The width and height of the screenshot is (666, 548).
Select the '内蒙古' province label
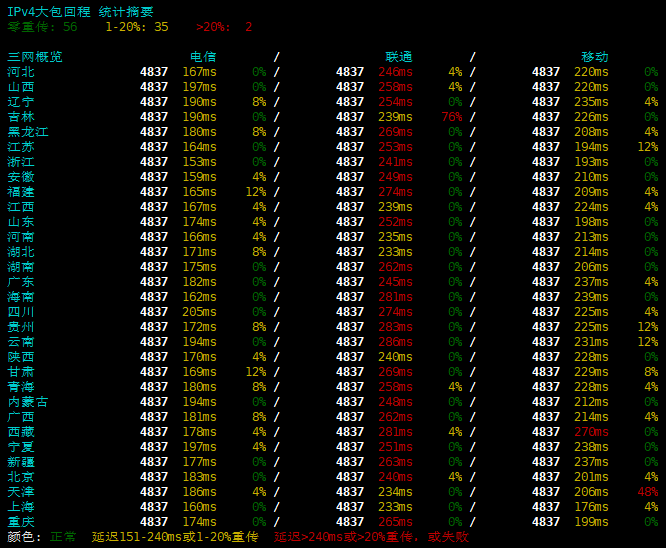tap(28, 402)
